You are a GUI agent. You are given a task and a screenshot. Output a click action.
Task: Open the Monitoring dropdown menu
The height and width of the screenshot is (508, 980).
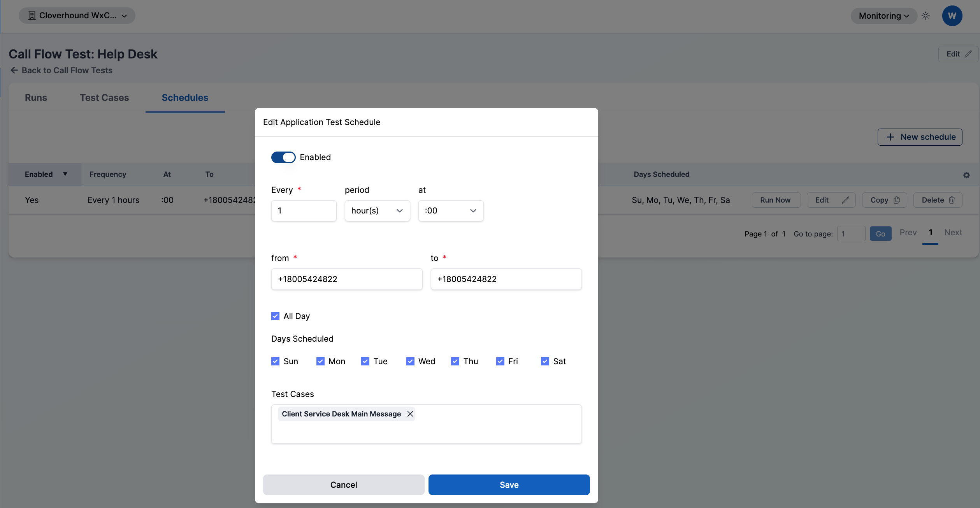pos(883,16)
